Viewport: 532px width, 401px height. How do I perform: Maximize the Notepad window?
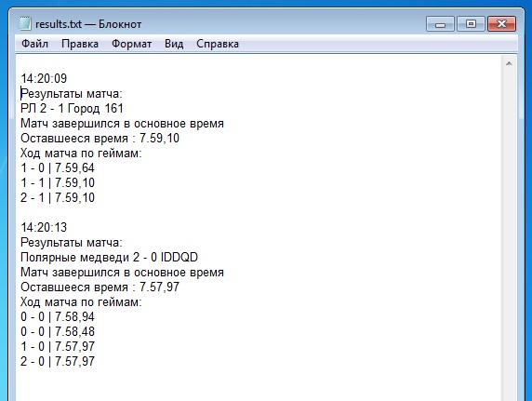(x=471, y=24)
